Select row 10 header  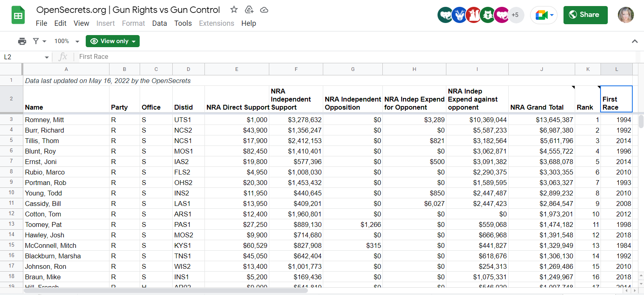coord(11,193)
